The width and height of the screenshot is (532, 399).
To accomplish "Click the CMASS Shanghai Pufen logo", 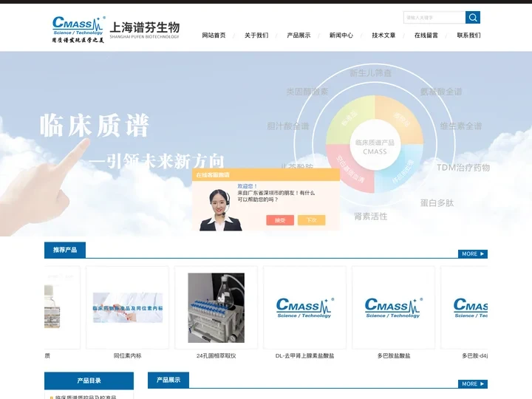I will (x=115, y=30).
